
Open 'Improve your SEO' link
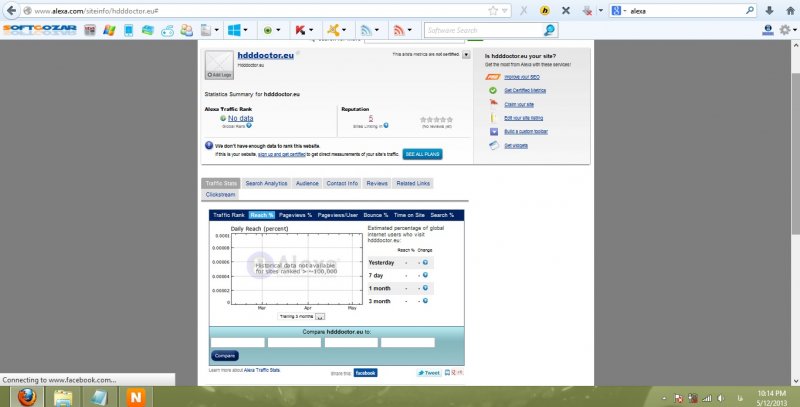(x=522, y=77)
